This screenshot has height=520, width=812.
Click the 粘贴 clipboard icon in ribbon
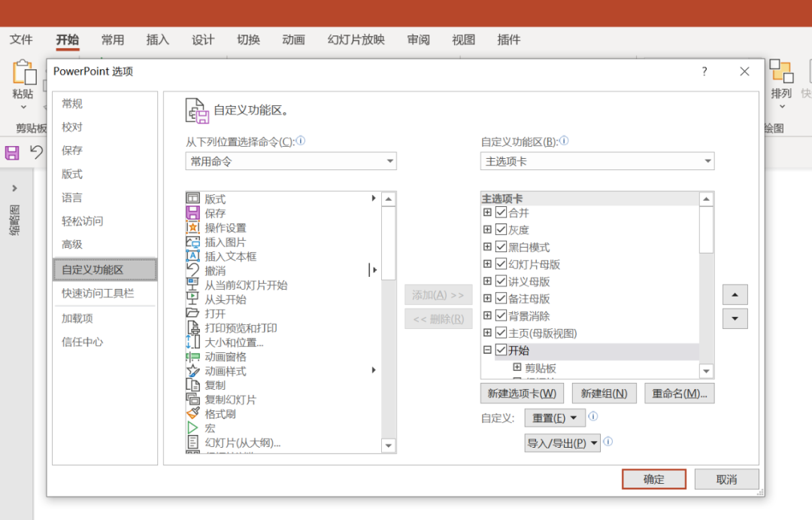pos(24,72)
